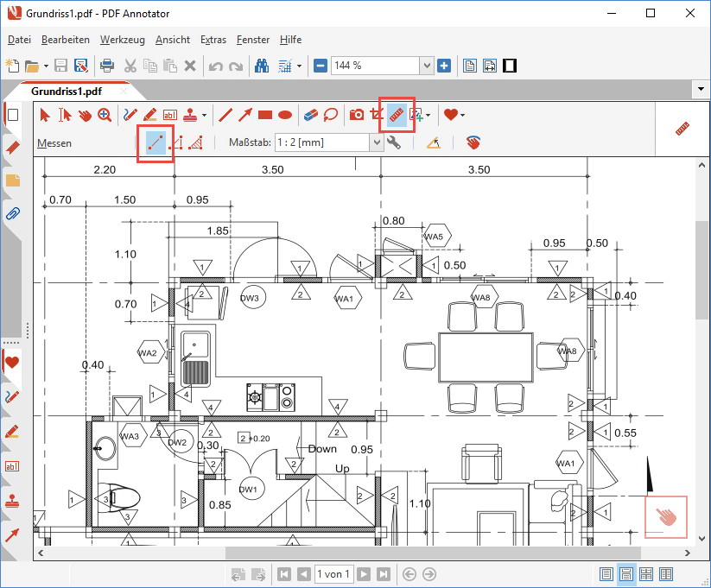Switch to single page layout
Viewport: 711px width, 588px height.
tap(606, 574)
